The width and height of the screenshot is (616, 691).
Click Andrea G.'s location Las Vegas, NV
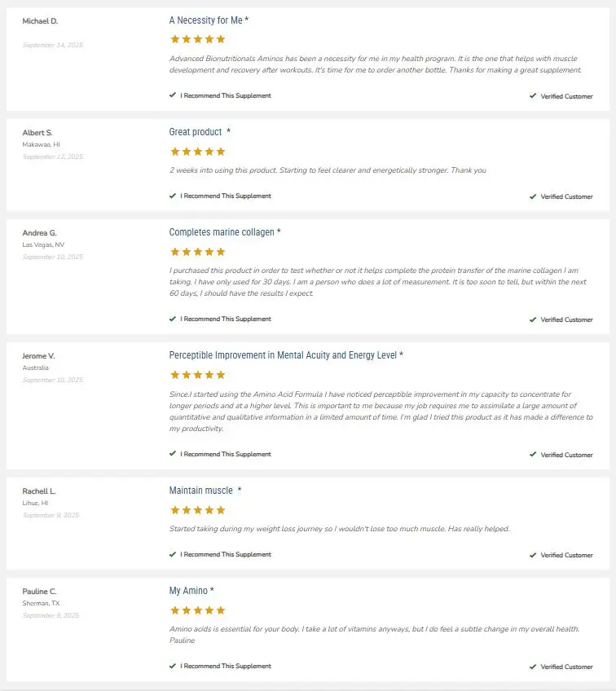point(42,244)
